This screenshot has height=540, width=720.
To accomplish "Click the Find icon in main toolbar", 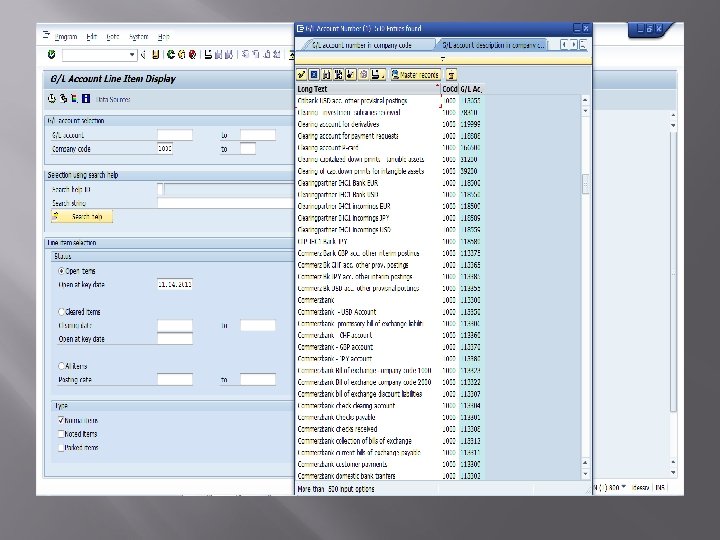I will click(x=218, y=55).
